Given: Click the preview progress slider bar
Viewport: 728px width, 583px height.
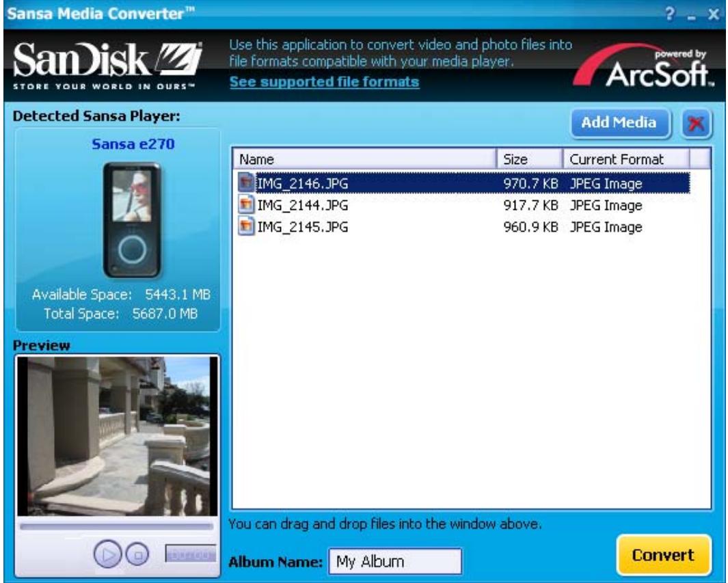Looking at the screenshot, I should click(x=116, y=527).
